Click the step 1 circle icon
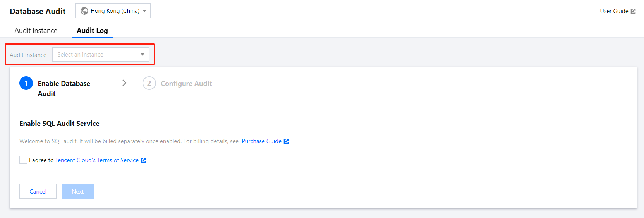Viewport: 644px width, 218px height. click(26, 83)
